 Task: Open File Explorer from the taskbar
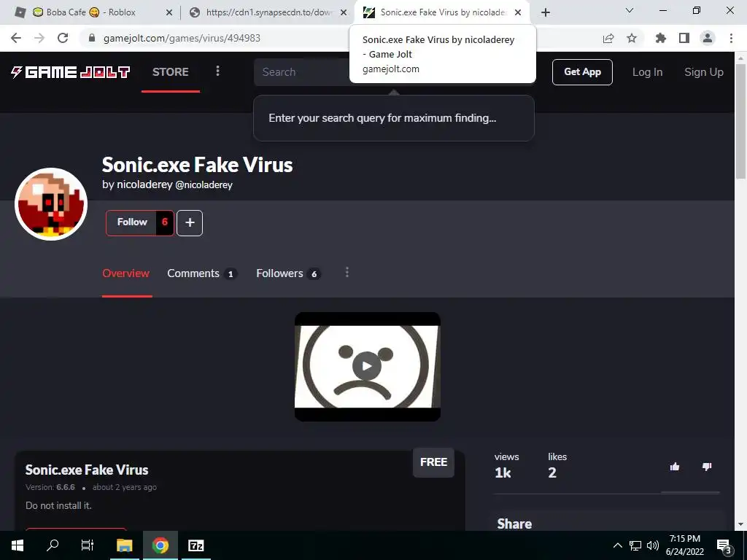(x=124, y=545)
